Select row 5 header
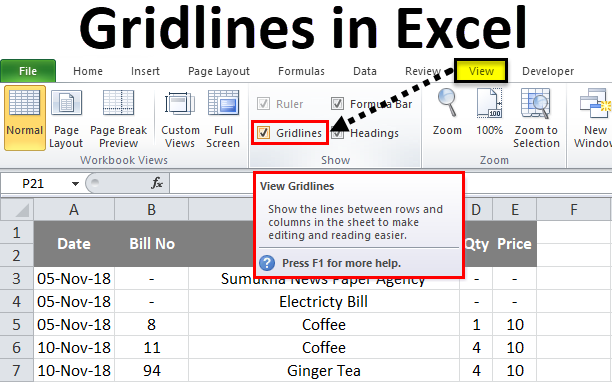Image resolution: width=612 pixels, height=382 pixels. tap(17, 325)
